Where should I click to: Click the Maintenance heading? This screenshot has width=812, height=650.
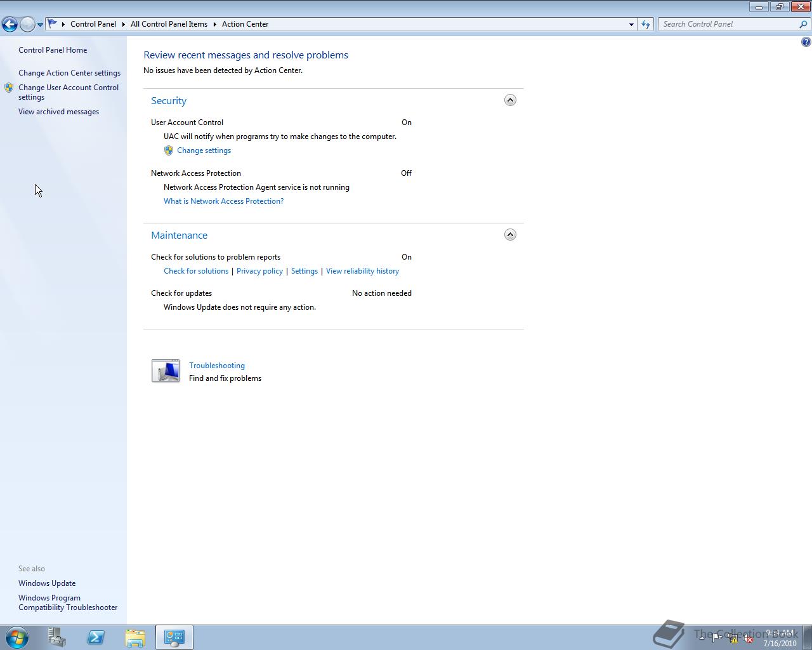tap(179, 235)
